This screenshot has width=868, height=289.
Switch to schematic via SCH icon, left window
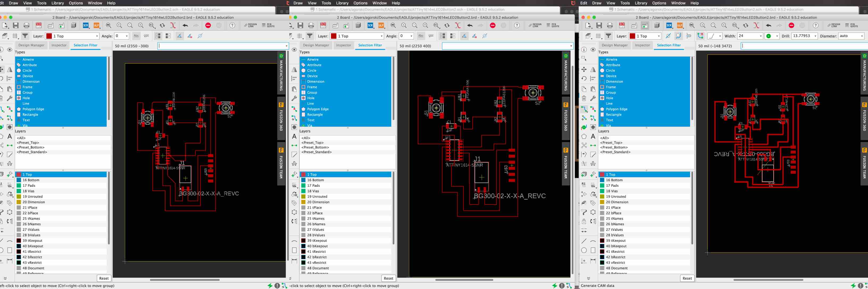click(x=38, y=25)
